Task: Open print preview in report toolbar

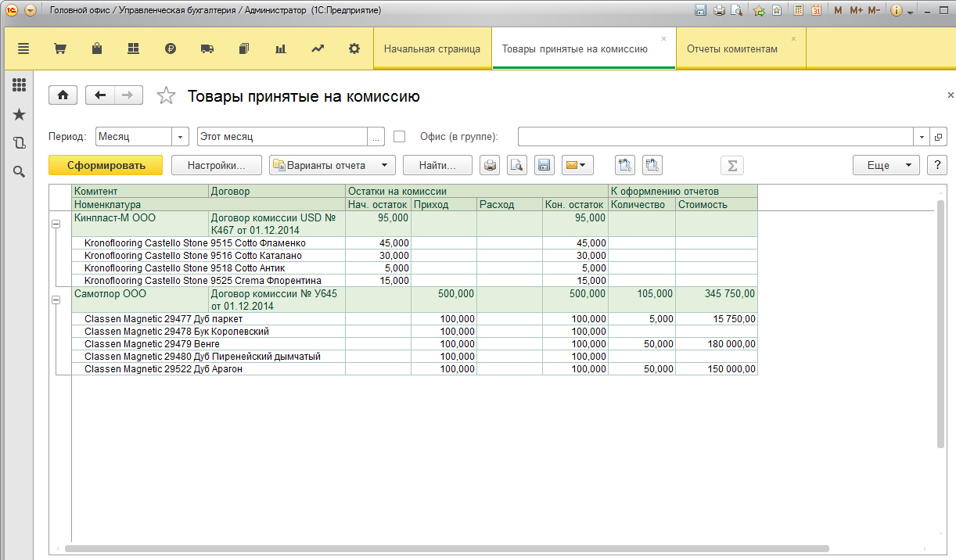Action: (x=516, y=165)
